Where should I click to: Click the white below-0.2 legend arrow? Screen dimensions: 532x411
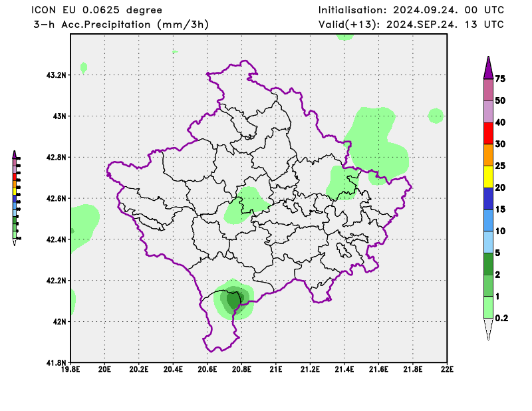click(488, 329)
